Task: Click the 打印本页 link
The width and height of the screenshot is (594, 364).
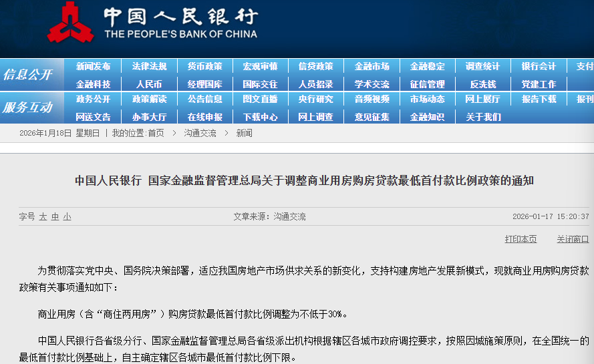Action: point(521,239)
